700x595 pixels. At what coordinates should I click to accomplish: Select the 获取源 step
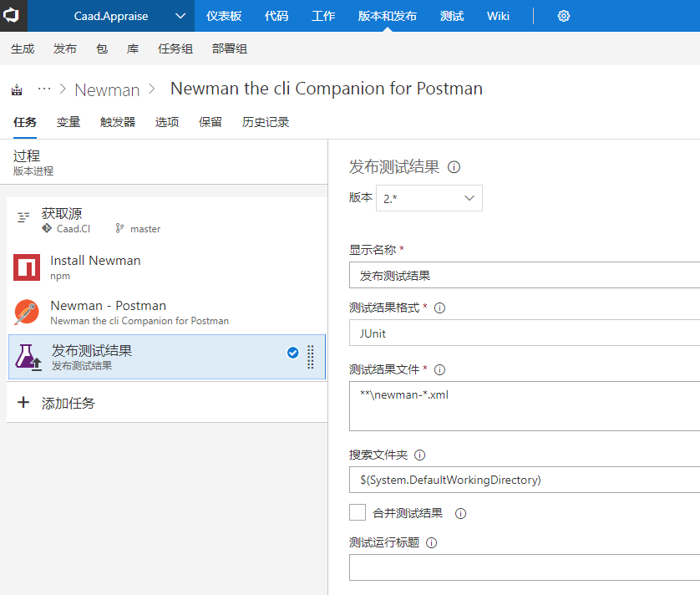point(167,221)
